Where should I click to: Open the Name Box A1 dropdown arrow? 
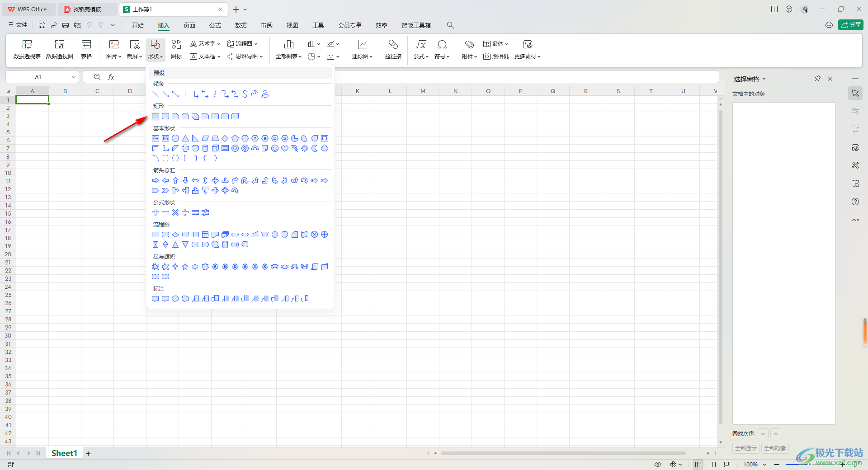click(74, 77)
